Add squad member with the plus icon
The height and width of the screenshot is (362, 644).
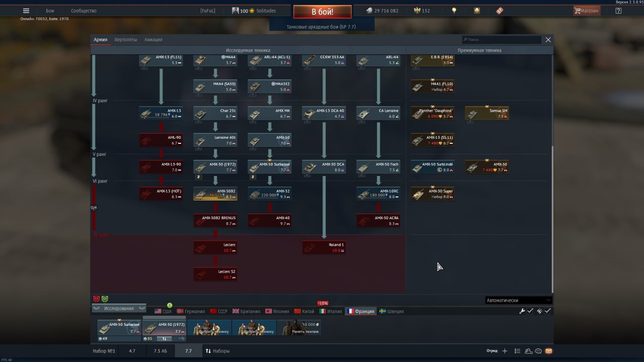point(505,351)
